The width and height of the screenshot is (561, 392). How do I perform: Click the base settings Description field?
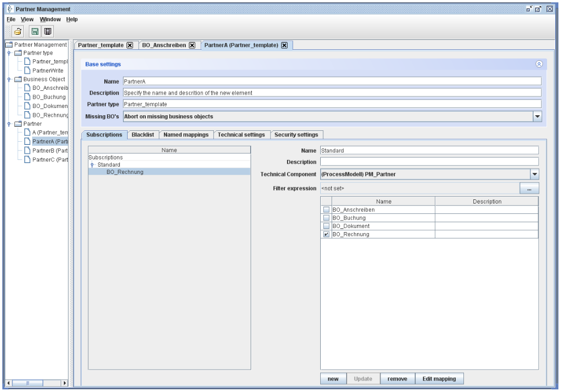coord(332,93)
